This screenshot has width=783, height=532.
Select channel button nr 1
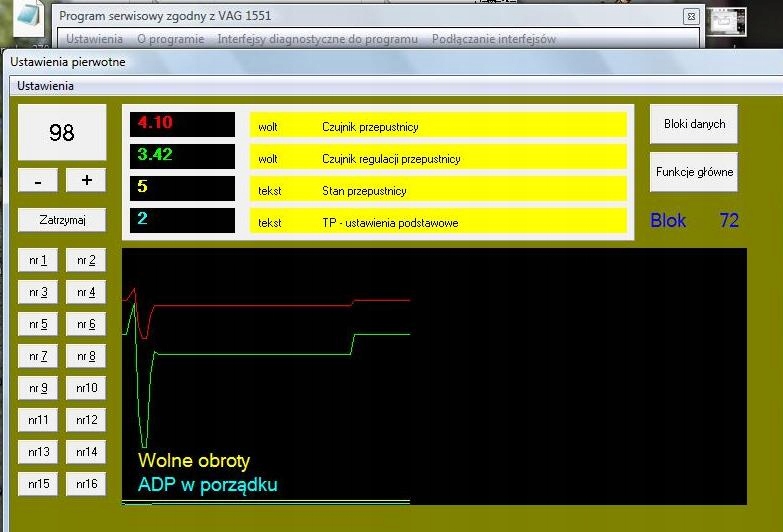[x=38, y=261]
